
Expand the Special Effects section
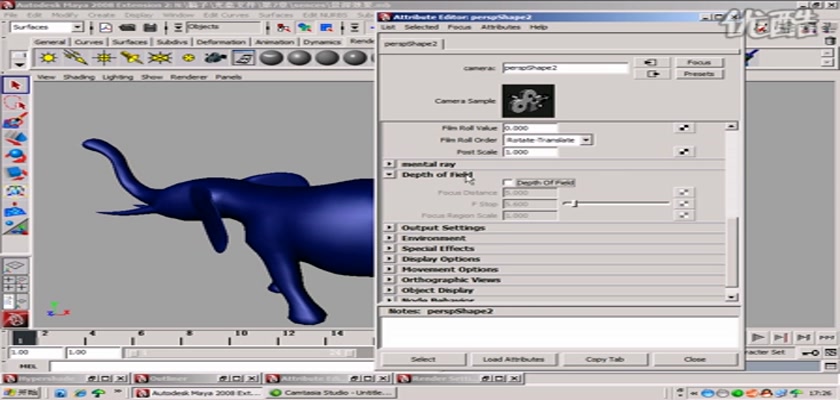tap(389, 248)
